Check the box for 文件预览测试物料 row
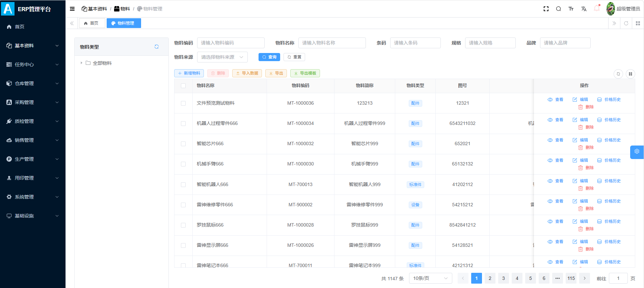 tap(183, 103)
